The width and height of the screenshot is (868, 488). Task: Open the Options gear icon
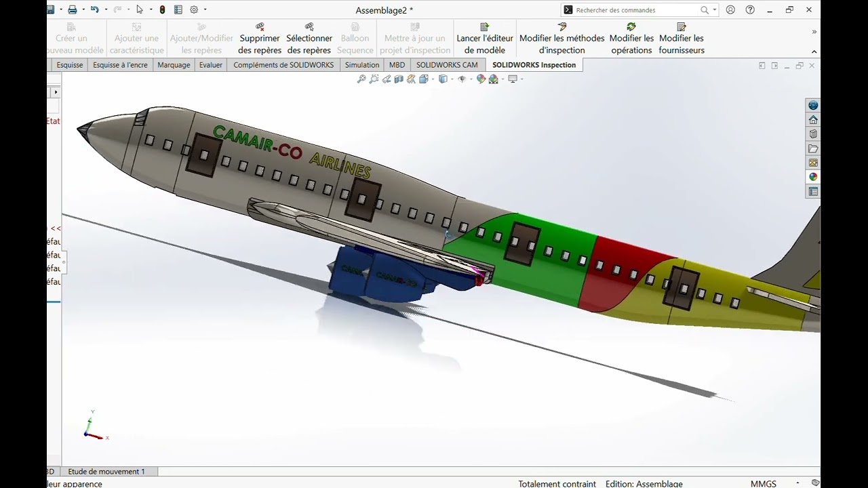tap(194, 9)
